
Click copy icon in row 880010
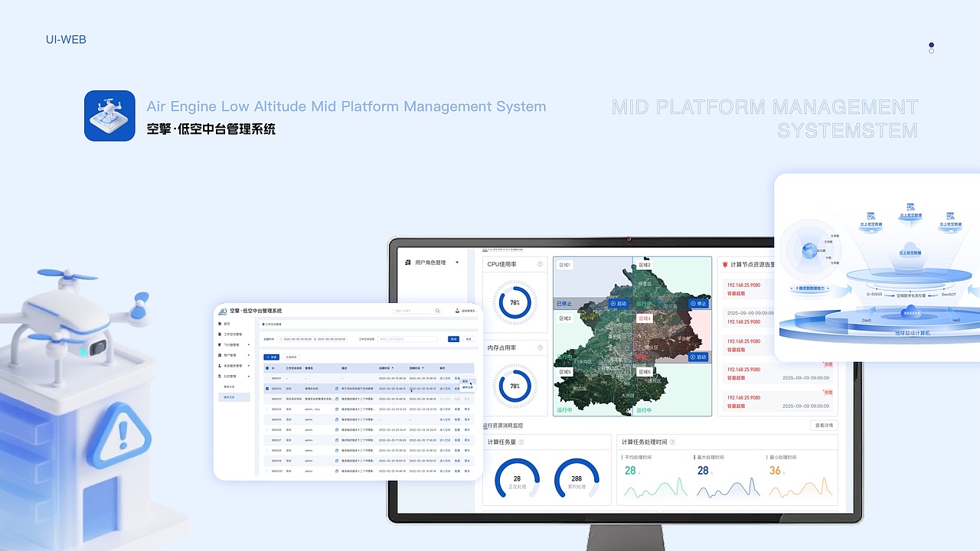337,471
